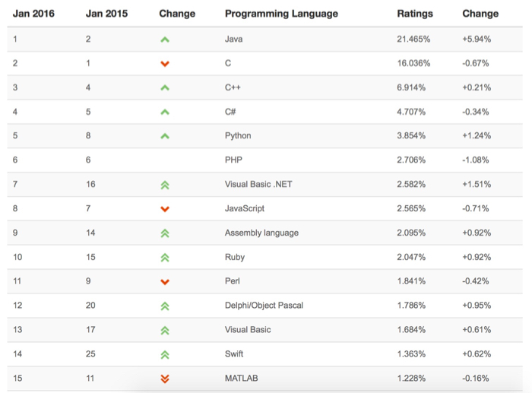The image size is (532, 393).
Task: Click the Ratings column header
Action: [x=415, y=14]
